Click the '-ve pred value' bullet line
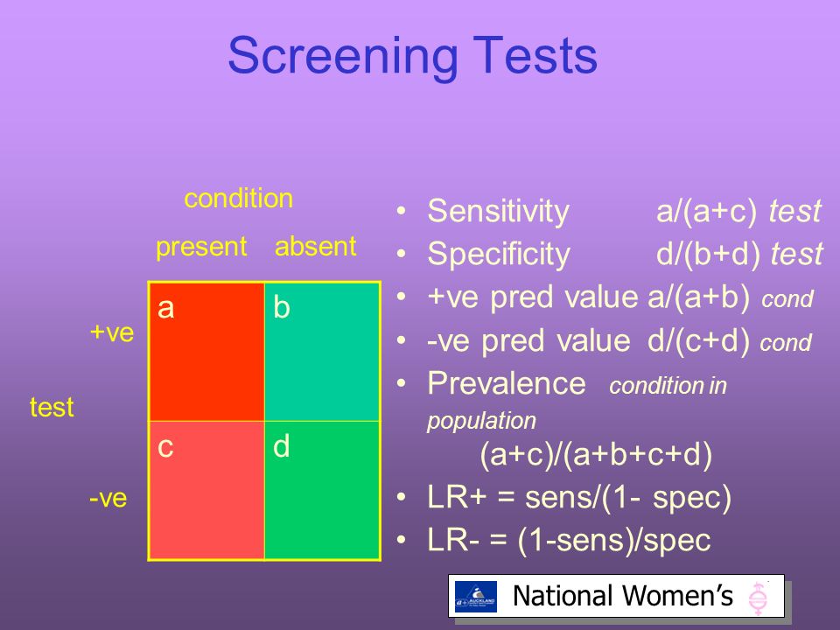This screenshot has height=630, width=840. pos(619,341)
